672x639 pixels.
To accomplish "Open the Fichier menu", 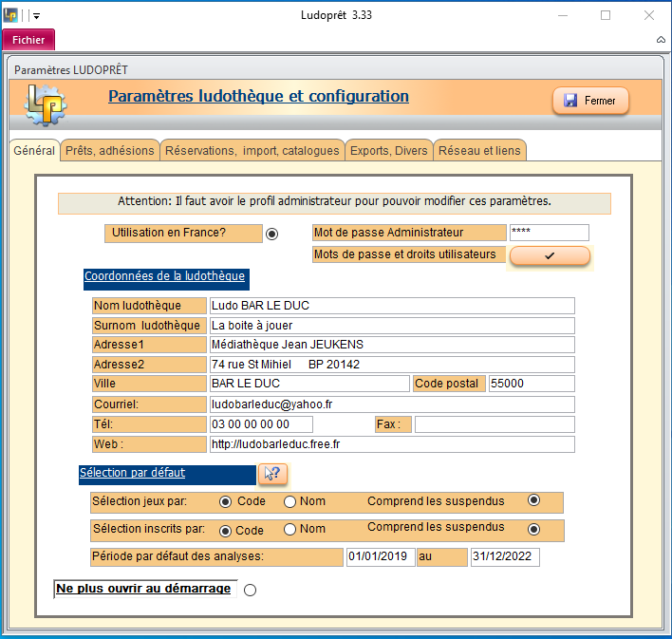I will pos(28,40).
